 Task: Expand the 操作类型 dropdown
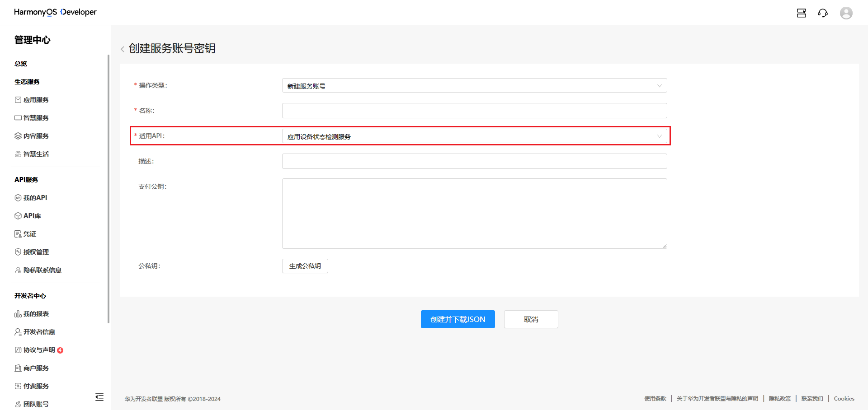tap(474, 86)
